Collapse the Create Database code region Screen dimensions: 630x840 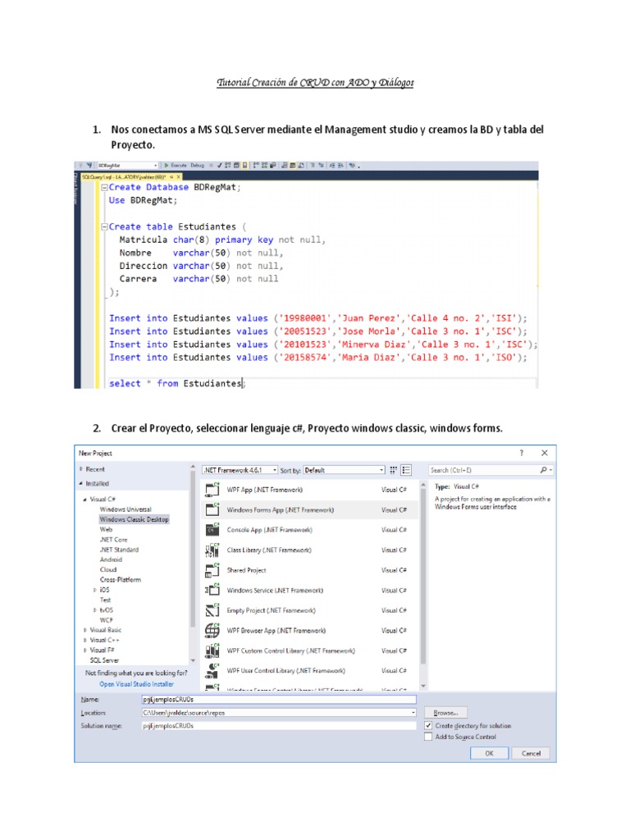pyautogui.click(x=104, y=188)
